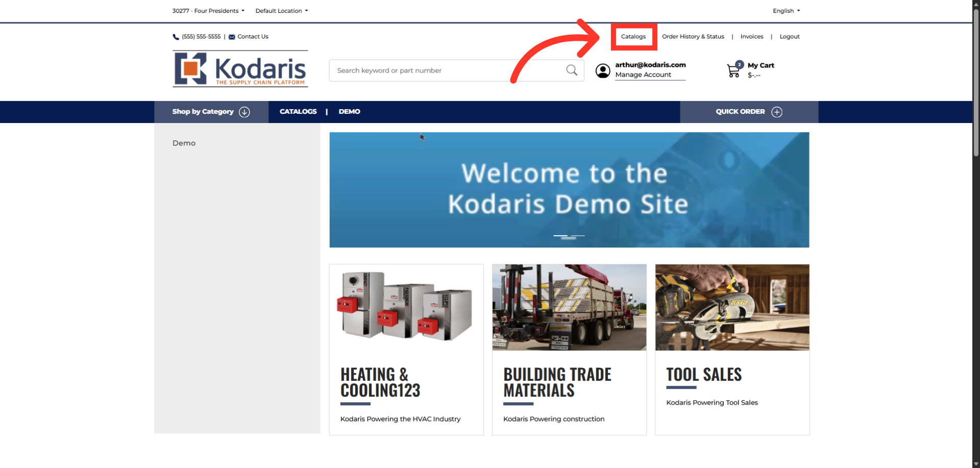
Task: Click the plus circle on Quick Order
Action: (x=777, y=112)
